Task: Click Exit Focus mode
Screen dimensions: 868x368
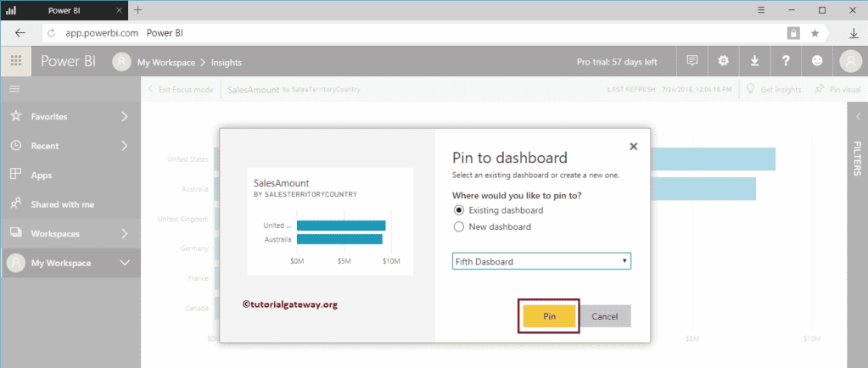Action: point(181,89)
